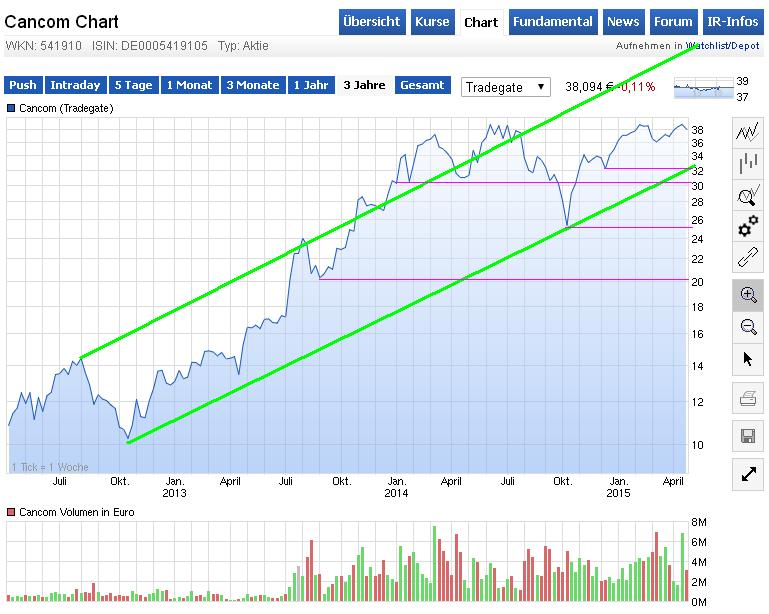This screenshot has height=614, width=769.
Task: Open the Kurse tab
Action: (432, 22)
